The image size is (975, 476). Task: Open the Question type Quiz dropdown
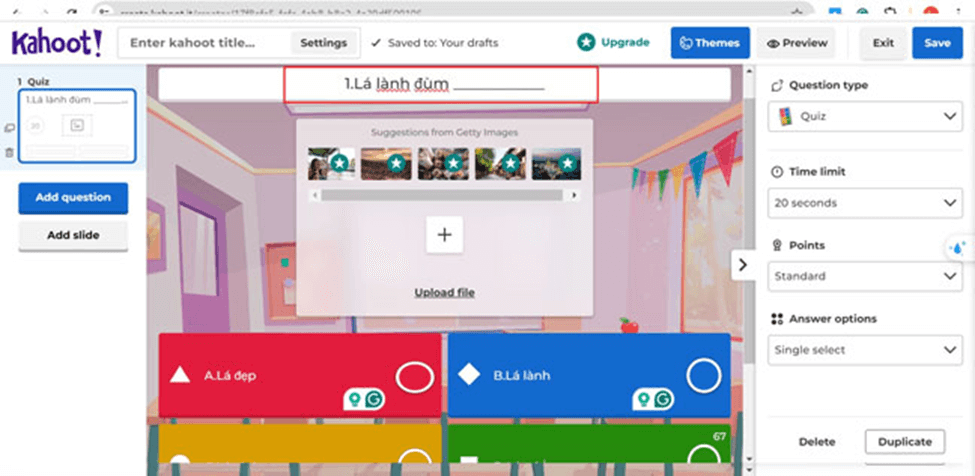pos(865,117)
